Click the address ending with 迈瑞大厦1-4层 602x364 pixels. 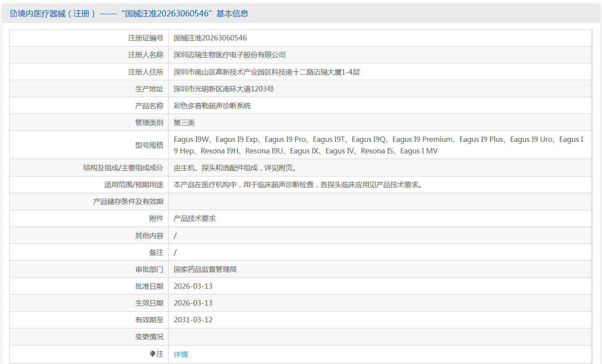click(267, 72)
